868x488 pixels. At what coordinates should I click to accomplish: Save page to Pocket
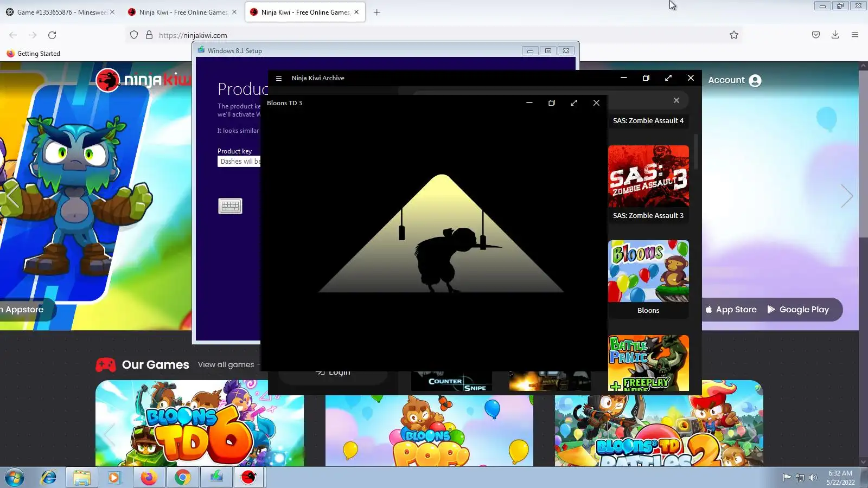coord(816,35)
